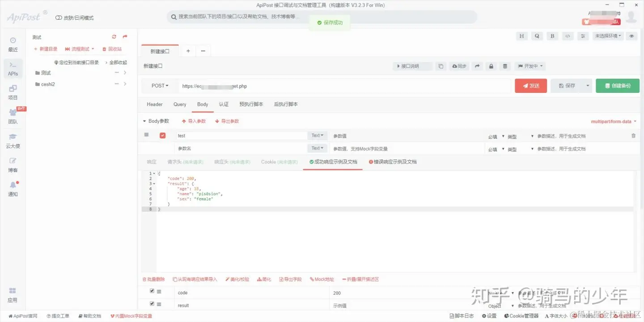Viewport: 644px width, 322px height.
Task: Click the sliders settings toolbar icon
Action: pyautogui.click(x=582, y=36)
